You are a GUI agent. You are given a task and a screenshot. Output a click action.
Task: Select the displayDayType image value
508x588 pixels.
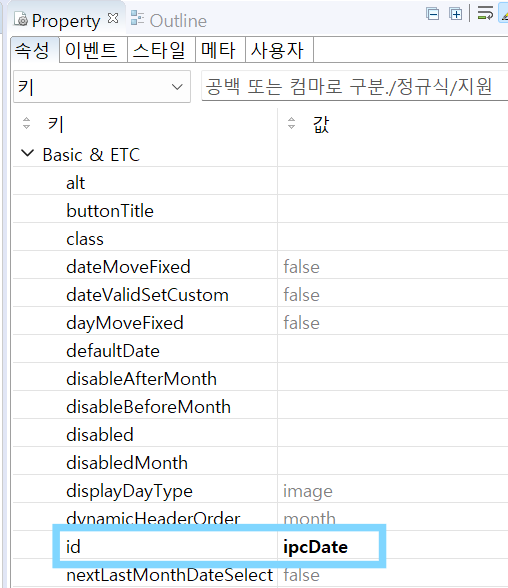tap(308, 491)
